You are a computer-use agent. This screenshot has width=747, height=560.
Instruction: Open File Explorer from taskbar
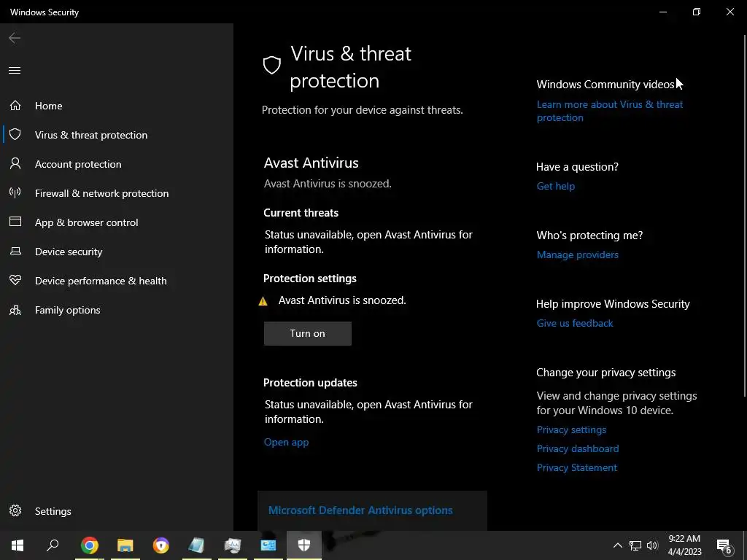coord(125,545)
